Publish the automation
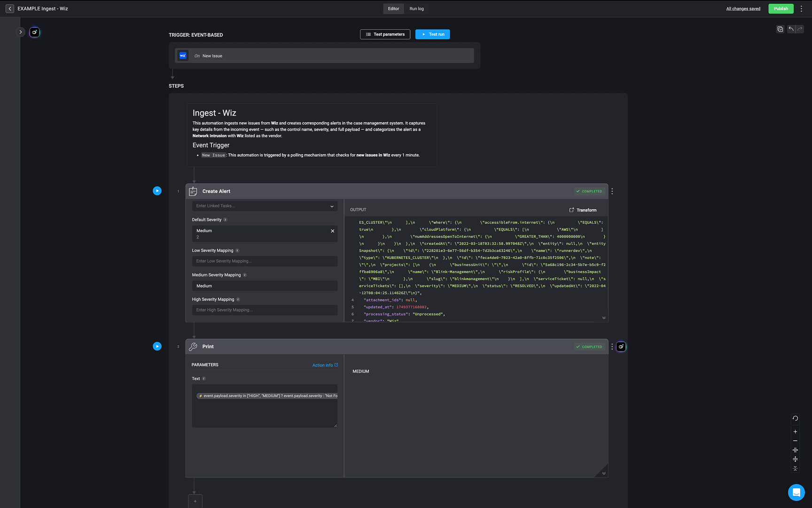This screenshot has width=812, height=508. pyautogui.click(x=781, y=8)
